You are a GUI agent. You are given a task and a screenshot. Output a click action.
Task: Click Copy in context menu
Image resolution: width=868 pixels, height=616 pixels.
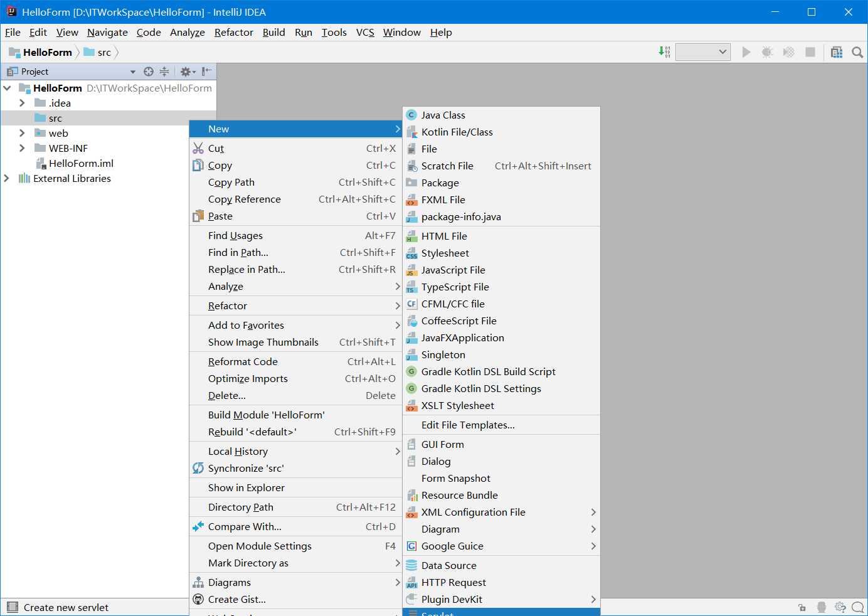(x=295, y=165)
